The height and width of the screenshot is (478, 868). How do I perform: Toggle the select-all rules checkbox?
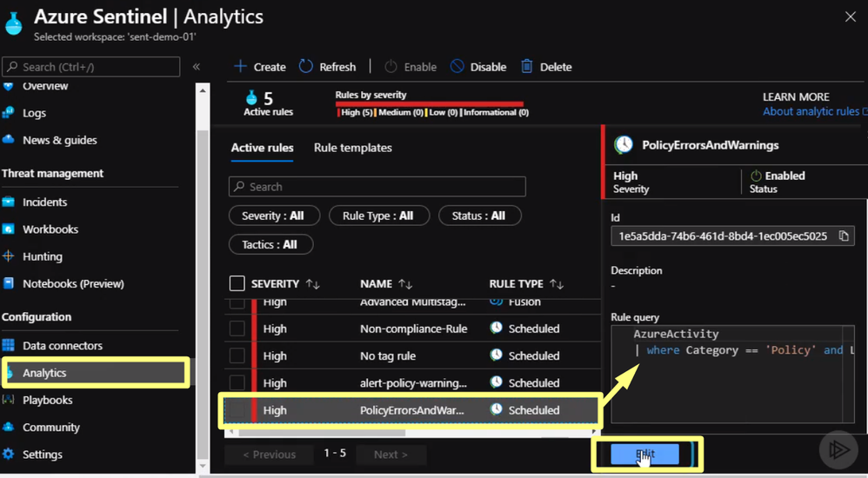click(237, 284)
